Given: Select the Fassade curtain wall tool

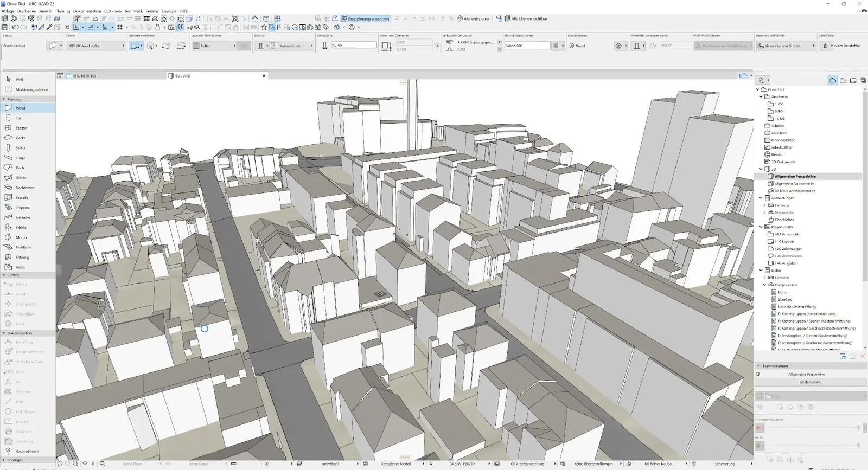Looking at the screenshot, I should [28, 197].
